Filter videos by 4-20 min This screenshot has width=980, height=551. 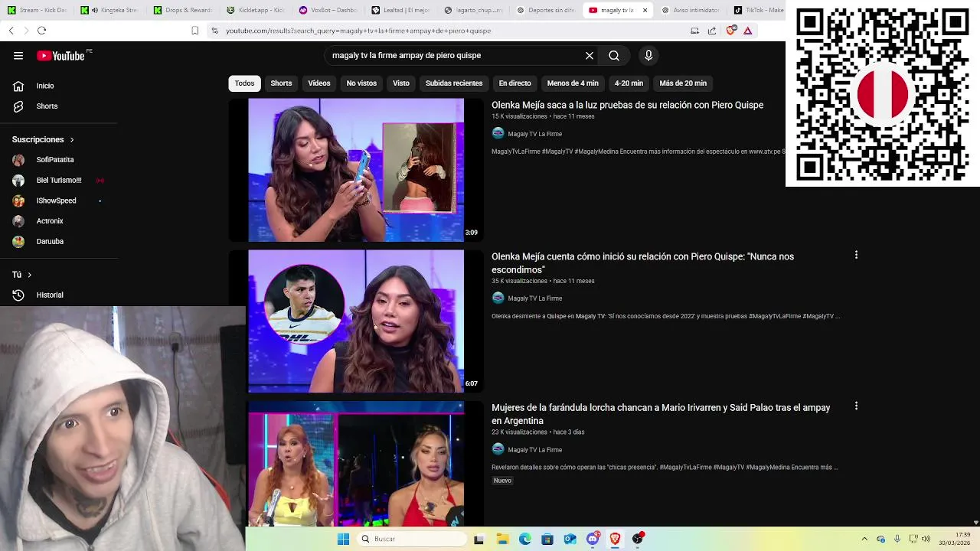(629, 83)
